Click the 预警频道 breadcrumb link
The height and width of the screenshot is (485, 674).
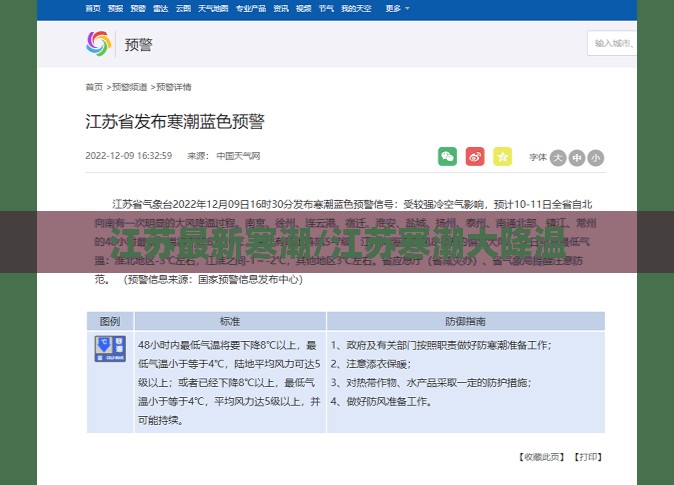click(129, 87)
